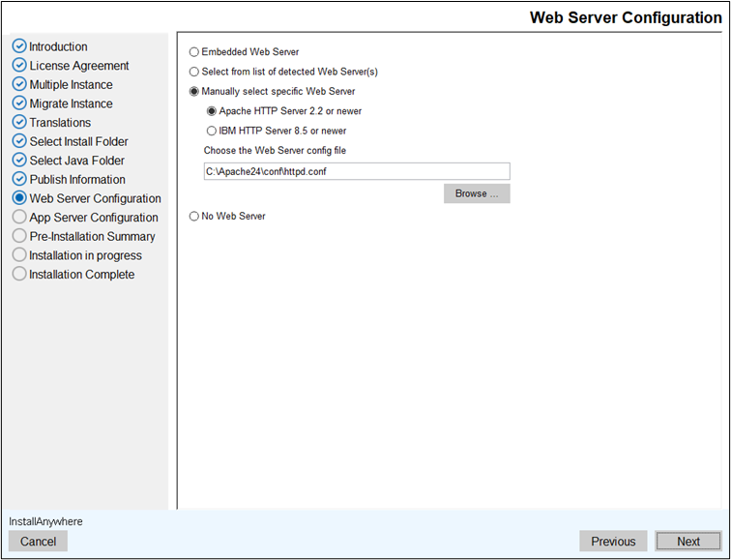Select the No Web Server option

click(x=194, y=217)
